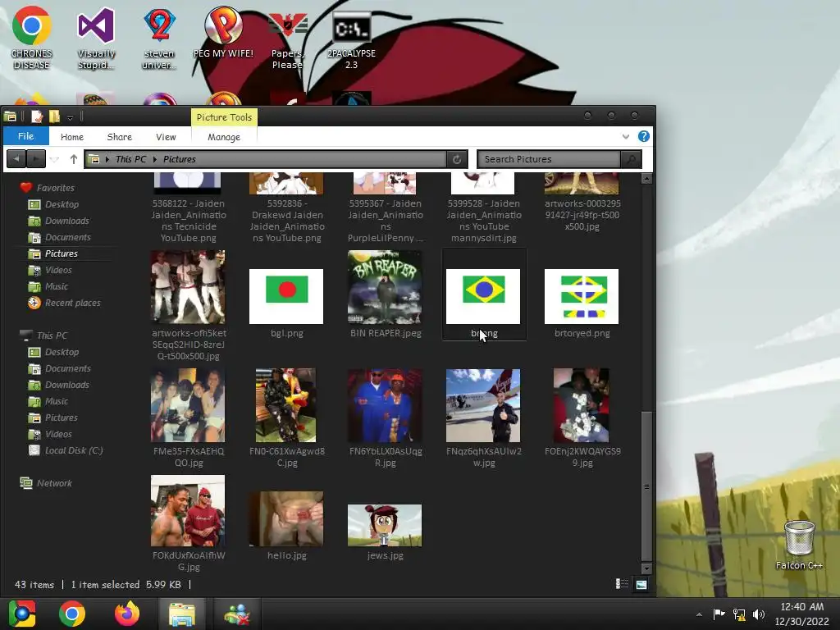The image size is (840, 630).
Task: Select Music under This PC
Action: pyautogui.click(x=57, y=400)
